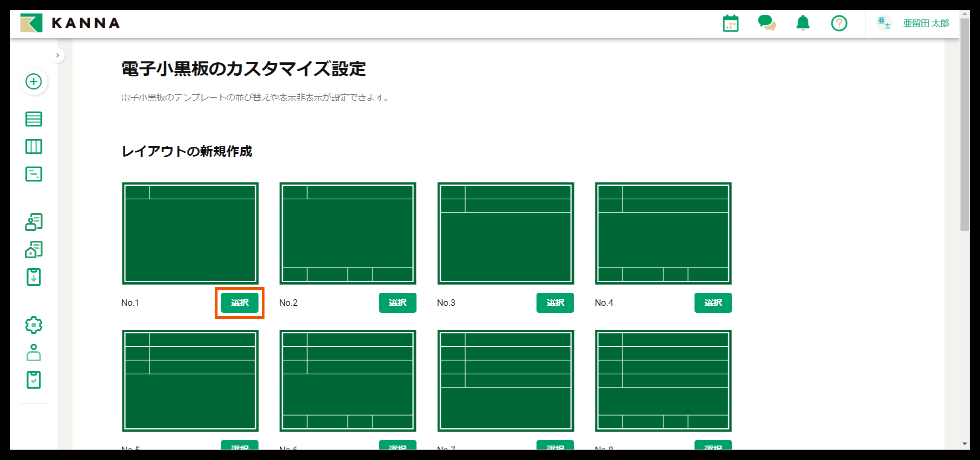Select the No.1 blackboard layout thumbnail
This screenshot has width=980, height=460.
click(x=190, y=233)
